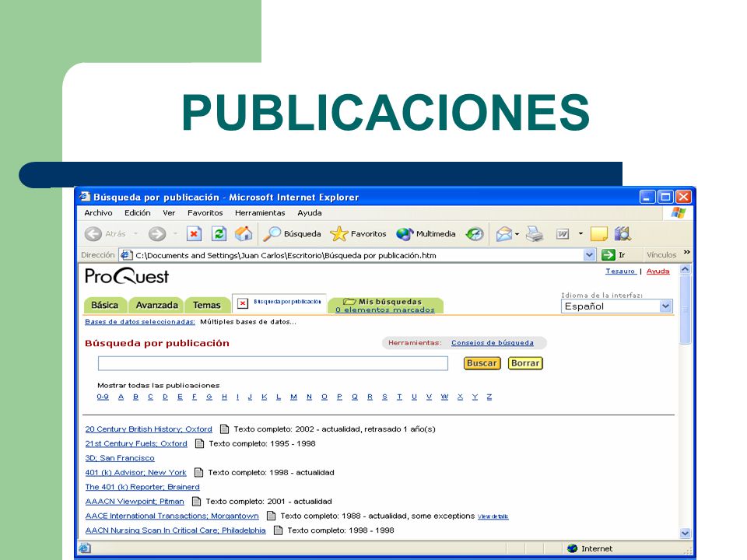This screenshot has height=560, width=747.
Task: Switch to the Básica search tab
Action: (105, 305)
